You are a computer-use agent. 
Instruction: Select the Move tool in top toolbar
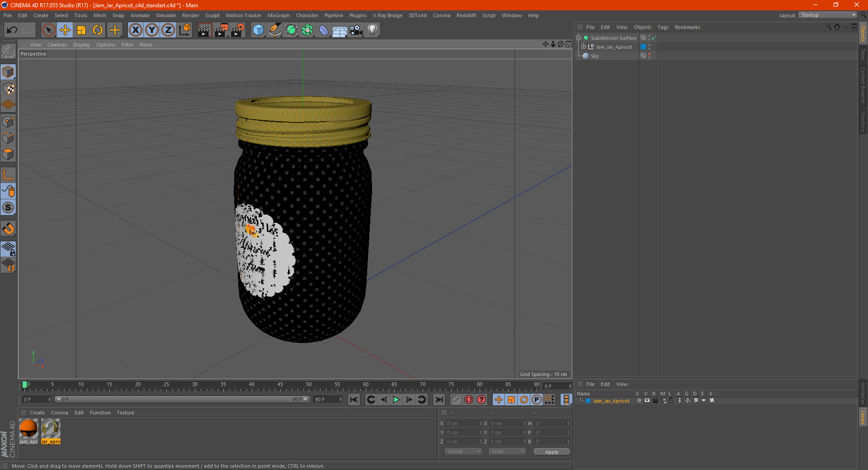pyautogui.click(x=65, y=30)
